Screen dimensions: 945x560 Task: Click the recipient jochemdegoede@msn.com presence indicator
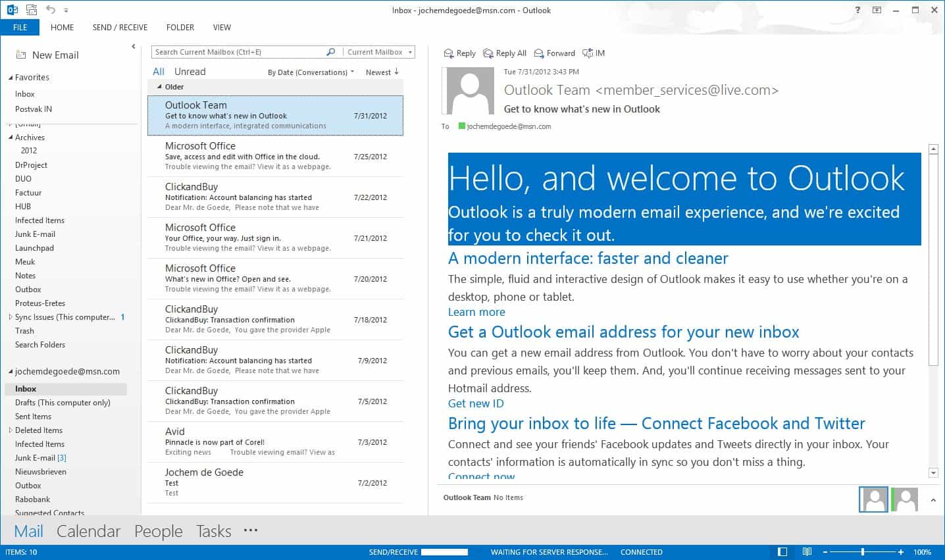(x=461, y=126)
